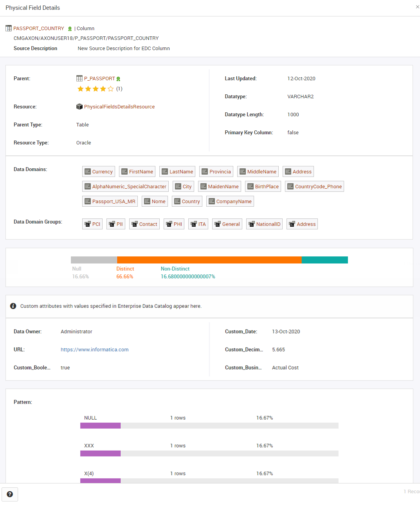Click the 1000 datatype length value

[x=293, y=115]
